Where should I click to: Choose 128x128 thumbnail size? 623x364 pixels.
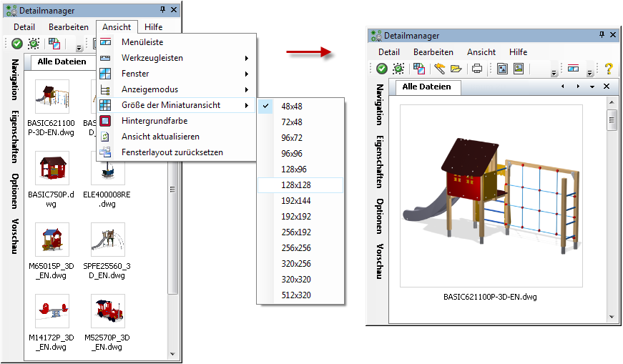[296, 185]
